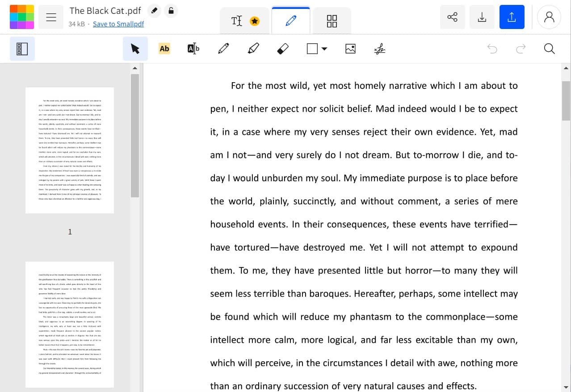This screenshot has height=392, width=571.
Task: Choose the Select arrow tool
Action: 135,49
